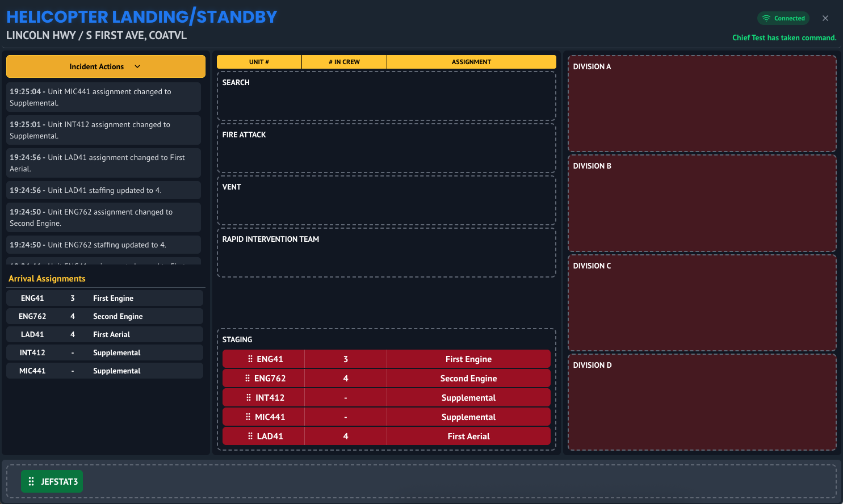Click the drag handle icon on MIC441
The height and width of the screenshot is (504, 843).
point(248,417)
